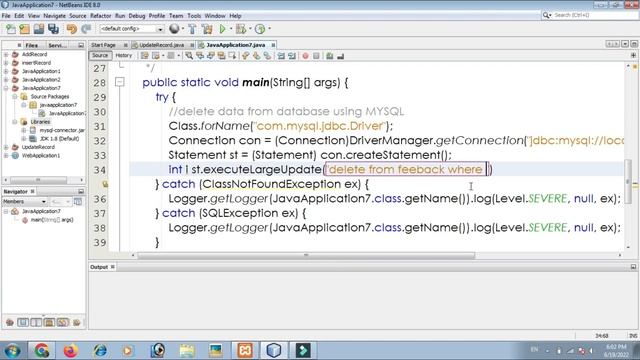640x360 pixels.
Task: Click the New Project toolbar icon
Action: [x=24, y=29]
